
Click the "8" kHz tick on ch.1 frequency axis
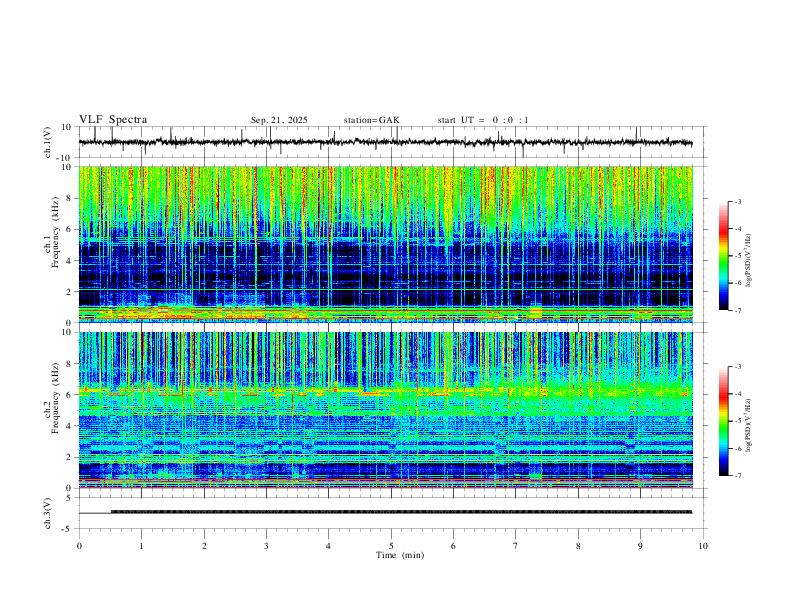[x=69, y=198]
